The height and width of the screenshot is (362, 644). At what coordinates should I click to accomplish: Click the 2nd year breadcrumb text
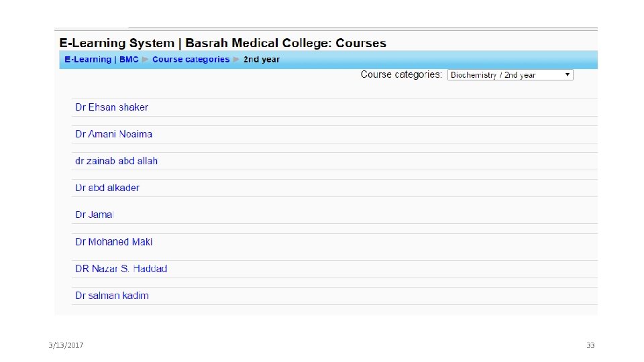(x=262, y=60)
